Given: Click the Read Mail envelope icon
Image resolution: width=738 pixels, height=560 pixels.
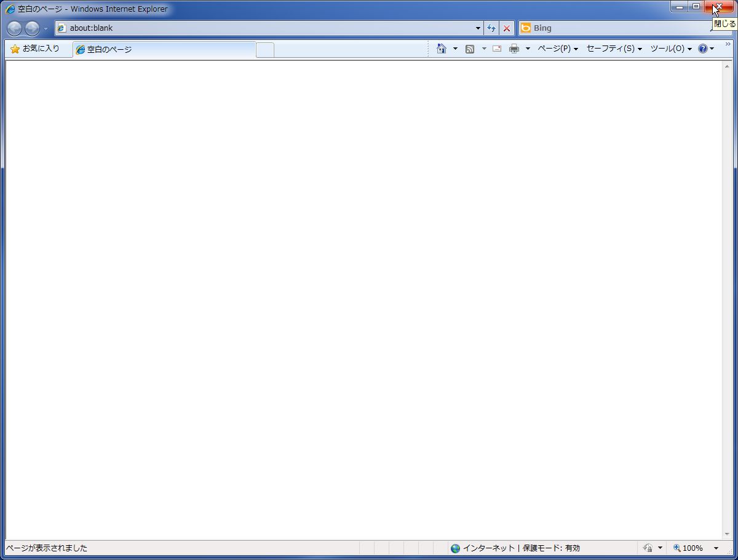Looking at the screenshot, I should click(497, 49).
